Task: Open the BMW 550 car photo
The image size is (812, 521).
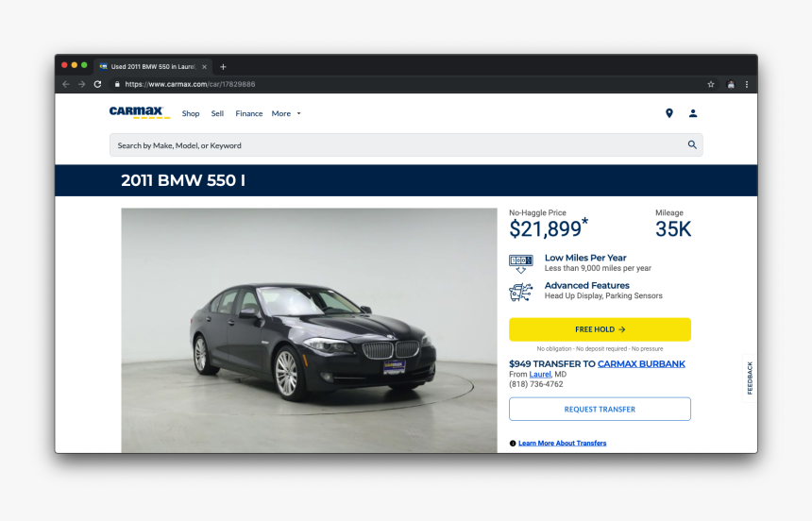Action: coord(309,330)
